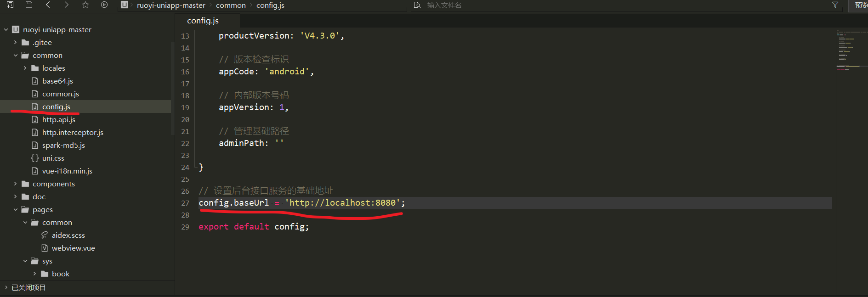Click the components folder icon
Viewport: 868px width, 297px height.
pos(25,184)
